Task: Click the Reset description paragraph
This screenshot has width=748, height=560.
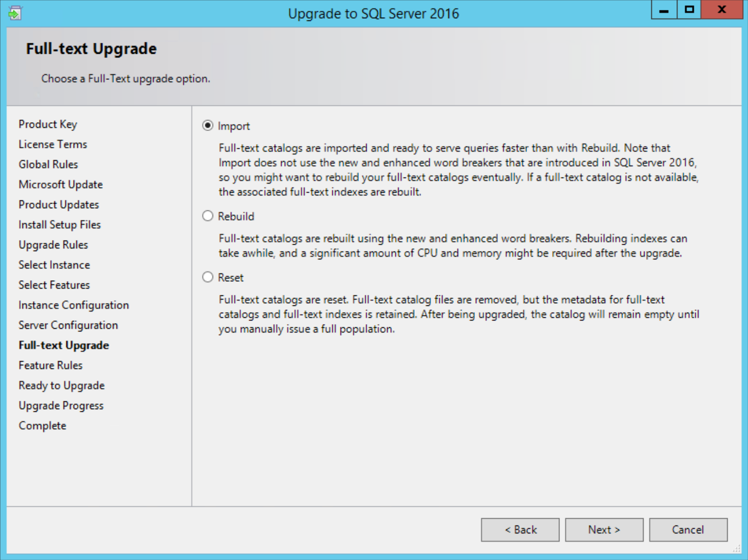Action: 459,314
